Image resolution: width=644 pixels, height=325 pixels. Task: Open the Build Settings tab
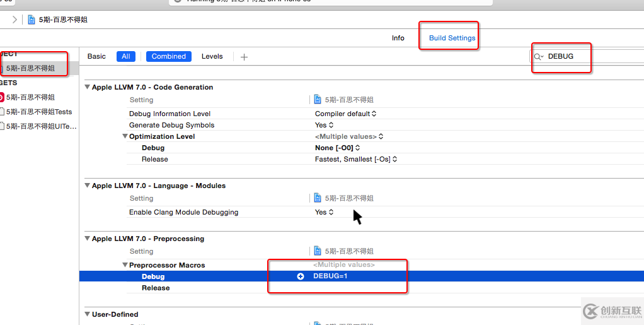(452, 38)
